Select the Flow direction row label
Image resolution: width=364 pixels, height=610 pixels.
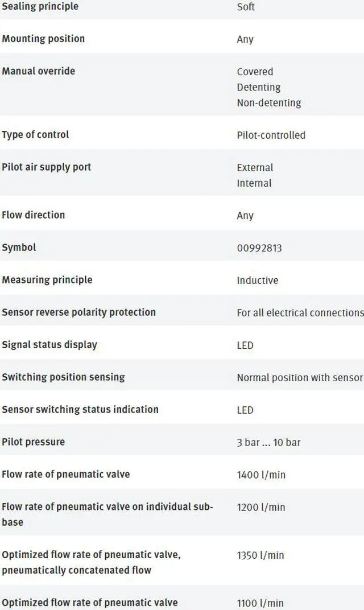tap(34, 215)
